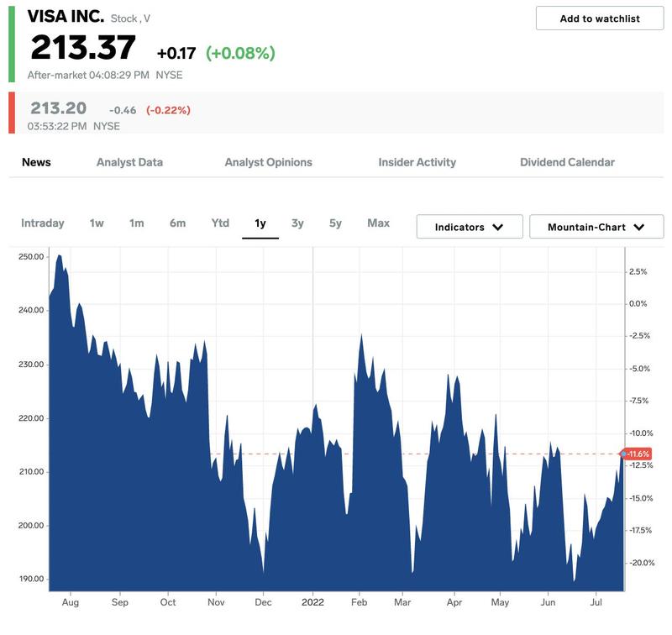
Task: Click the May x-axis label
Action: (x=500, y=602)
